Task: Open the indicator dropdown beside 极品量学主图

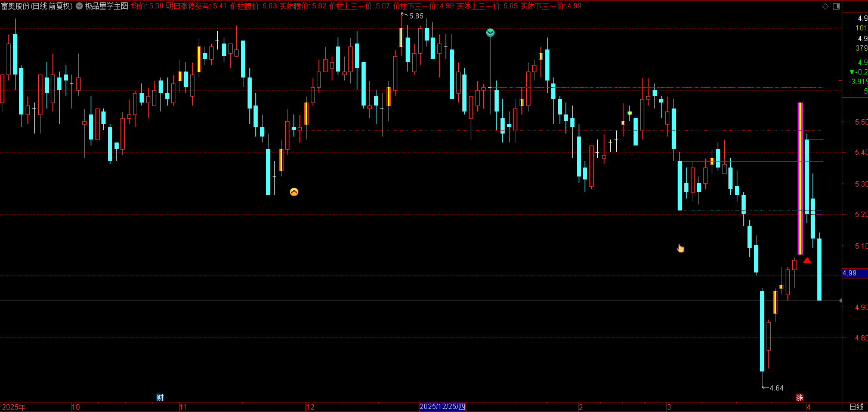Action: point(79,6)
